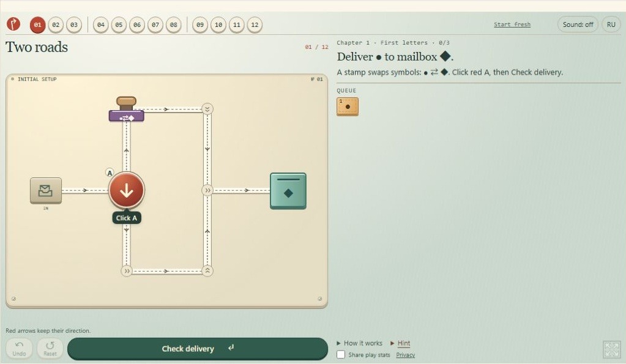This screenshot has height=364, width=626.
Task: Click the top-right down-chevron junction node
Action: click(207, 109)
